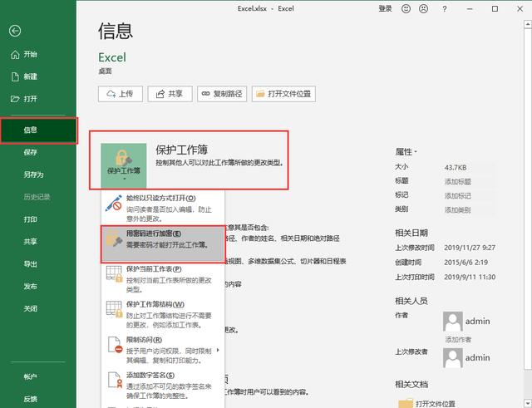Choose 始终以只读方式打开 menu option
This screenshot has height=408, width=532.
pos(163,208)
